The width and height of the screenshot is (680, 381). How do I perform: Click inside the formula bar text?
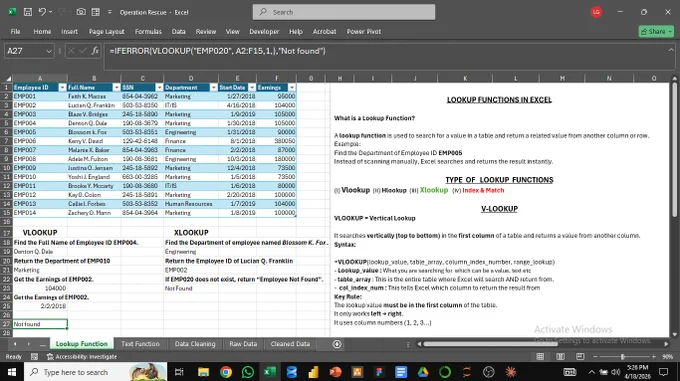click(x=217, y=51)
